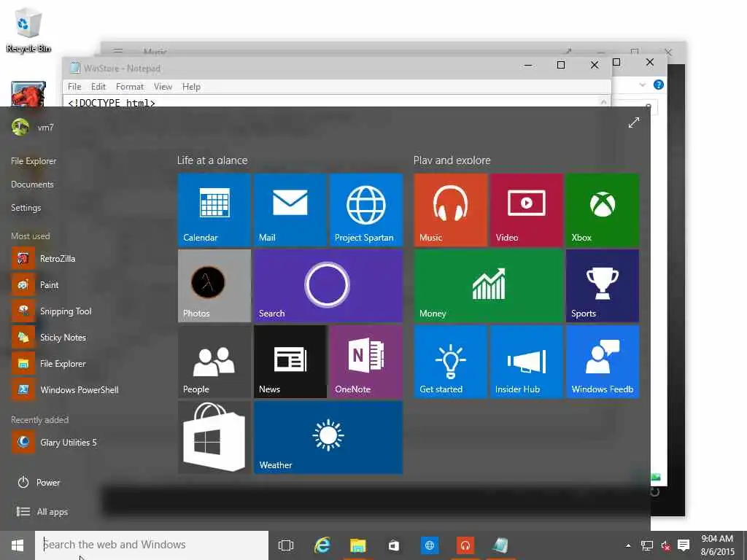Click the muted volume tray icon
This screenshot has width=747, height=560.
coord(665,545)
